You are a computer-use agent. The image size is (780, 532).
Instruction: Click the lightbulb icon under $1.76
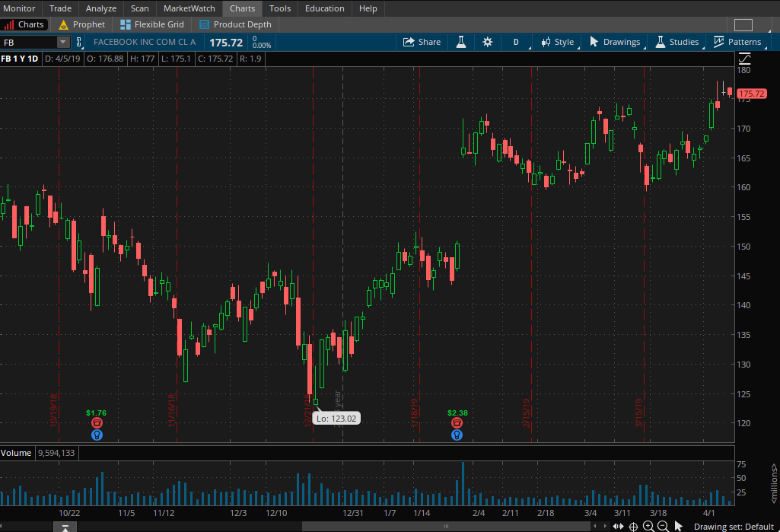tap(97, 435)
